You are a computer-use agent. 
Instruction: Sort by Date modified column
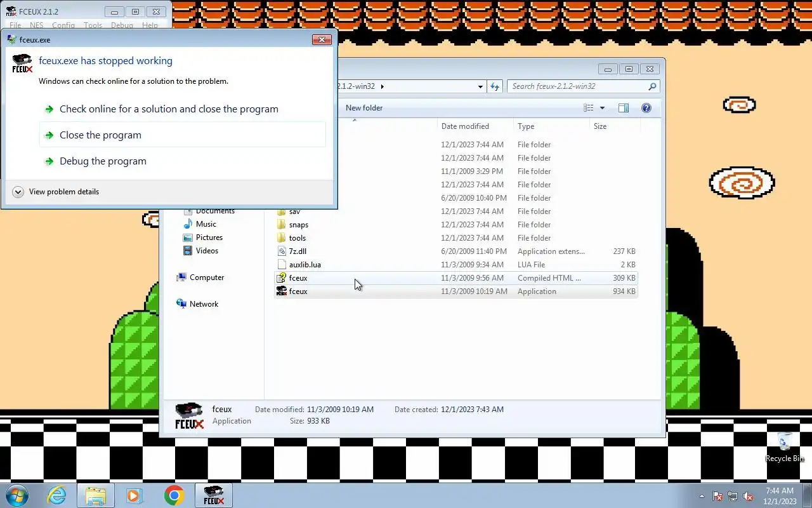(465, 126)
